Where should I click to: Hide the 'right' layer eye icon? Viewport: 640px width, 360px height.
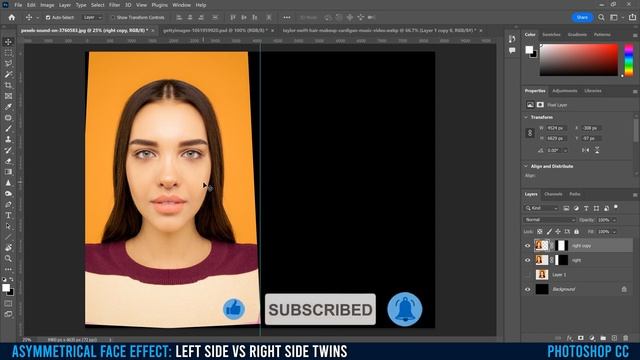pyautogui.click(x=527, y=260)
